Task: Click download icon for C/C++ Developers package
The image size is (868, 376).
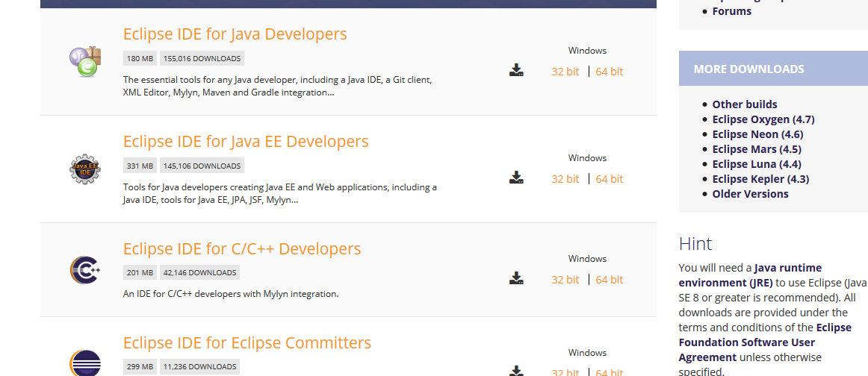Action: point(516,279)
